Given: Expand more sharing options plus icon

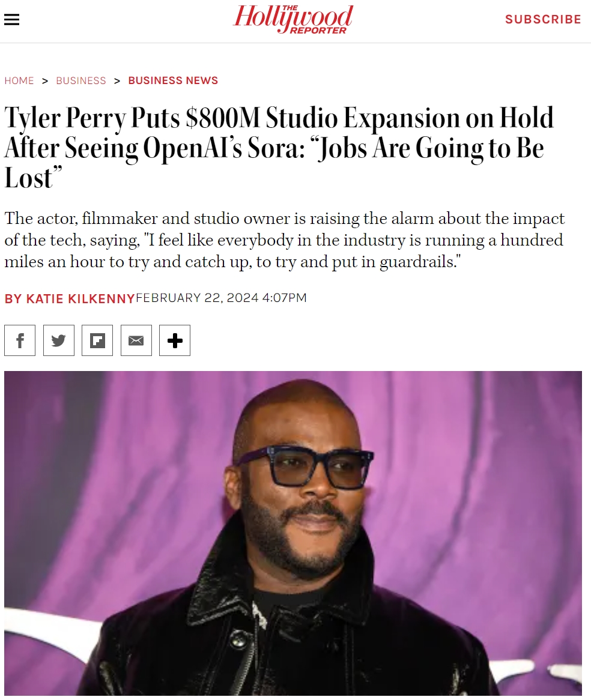Looking at the screenshot, I should click(x=175, y=340).
